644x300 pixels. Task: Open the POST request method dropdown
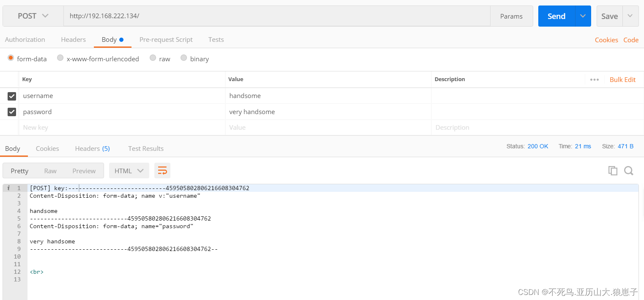click(33, 16)
